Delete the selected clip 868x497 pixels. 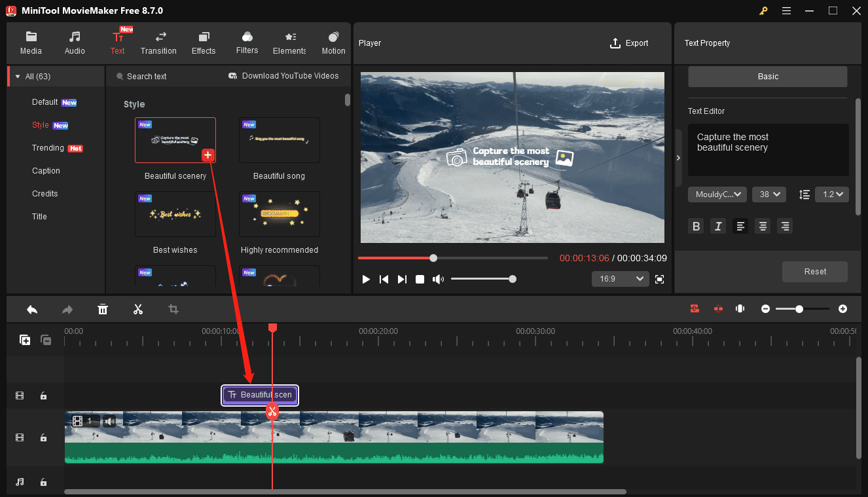103,309
